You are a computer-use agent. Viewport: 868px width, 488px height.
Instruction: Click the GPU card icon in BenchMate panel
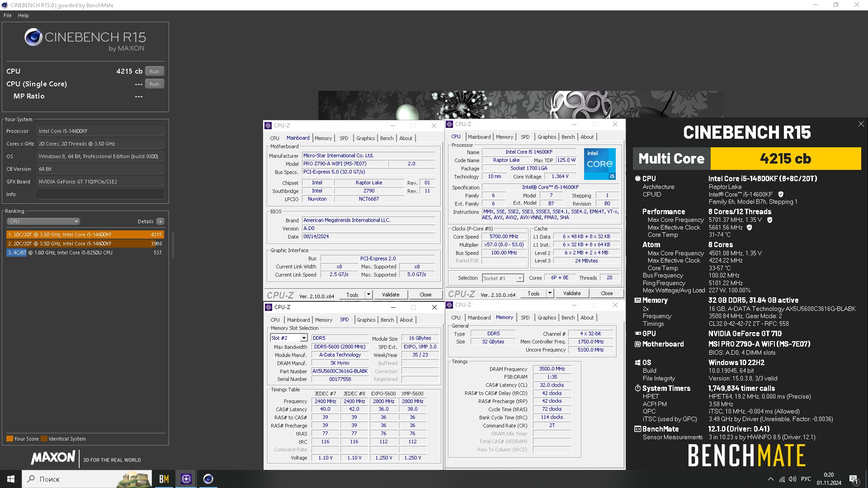pos(638,333)
